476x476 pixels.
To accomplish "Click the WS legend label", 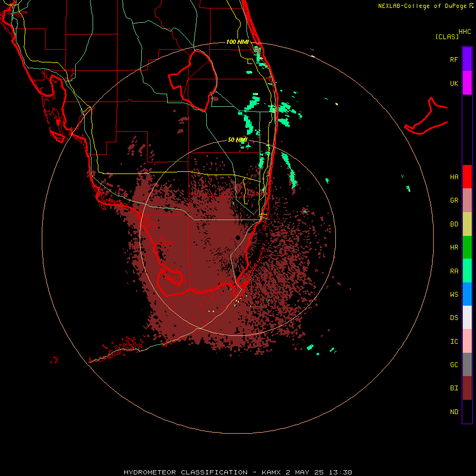I will click(x=454, y=295).
